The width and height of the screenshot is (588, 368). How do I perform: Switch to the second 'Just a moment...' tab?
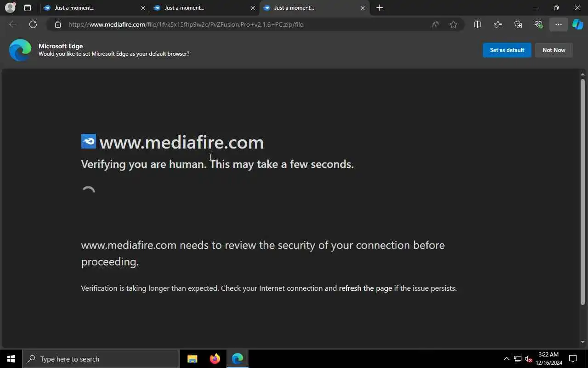coord(204,8)
